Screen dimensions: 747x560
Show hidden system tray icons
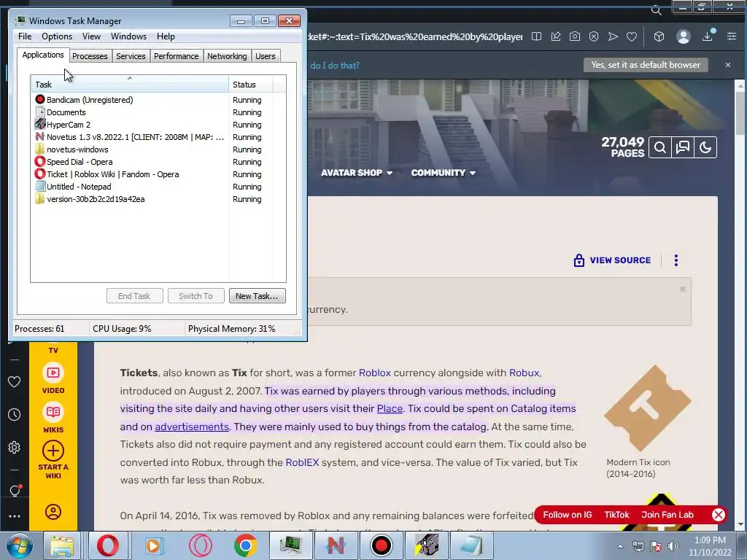coord(620,546)
